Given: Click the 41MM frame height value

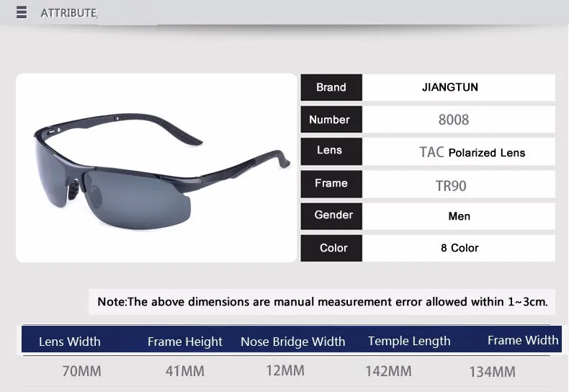Looking at the screenshot, I should click(185, 371).
